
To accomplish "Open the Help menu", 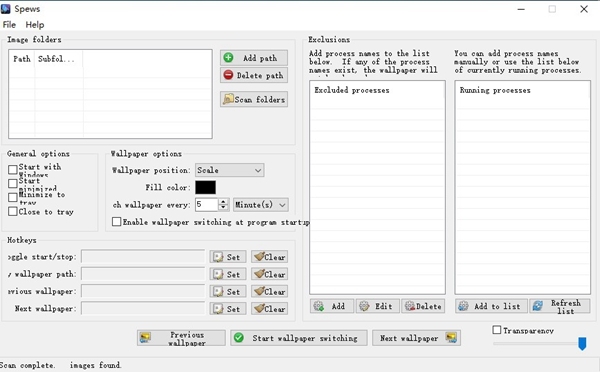I will [35, 25].
